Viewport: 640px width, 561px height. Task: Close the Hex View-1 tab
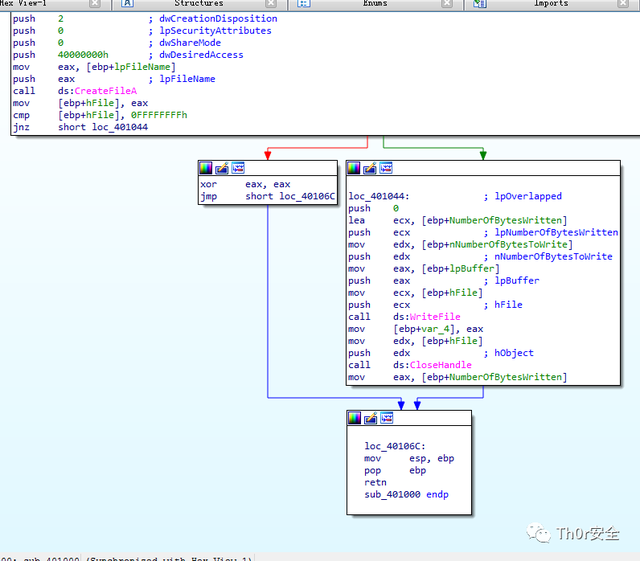pyautogui.click(x=95, y=3)
